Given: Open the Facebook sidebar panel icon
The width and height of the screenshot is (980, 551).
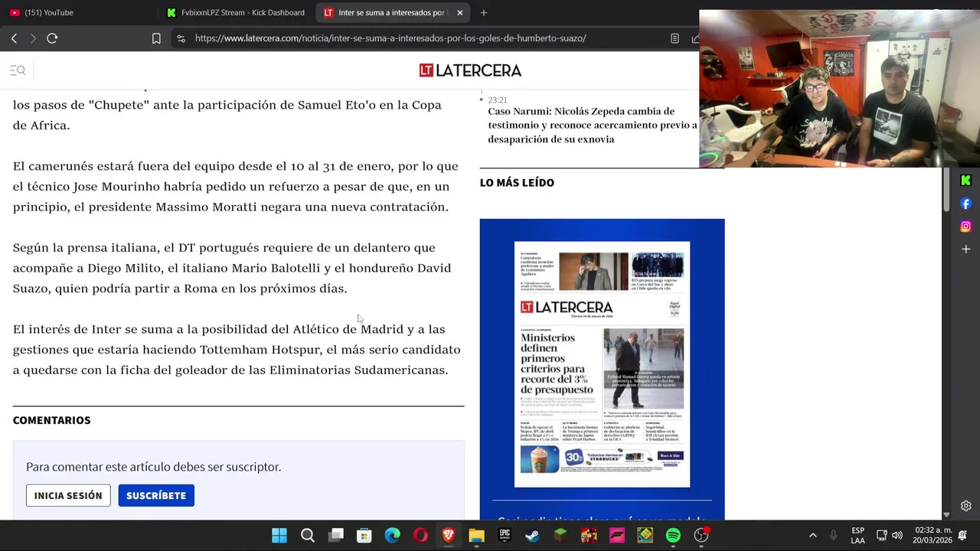Looking at the screenshot, I should [965, 204].
